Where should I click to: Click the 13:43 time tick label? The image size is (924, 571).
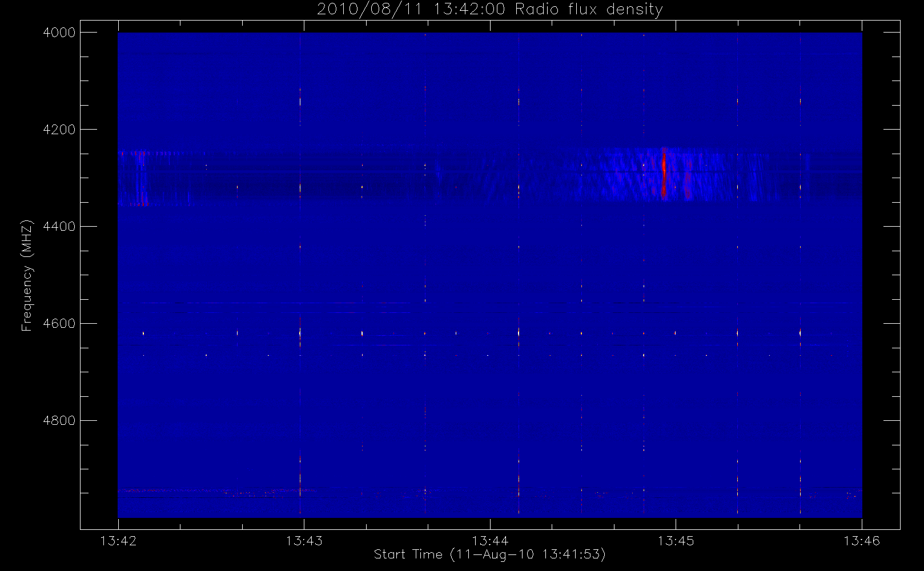304,541
